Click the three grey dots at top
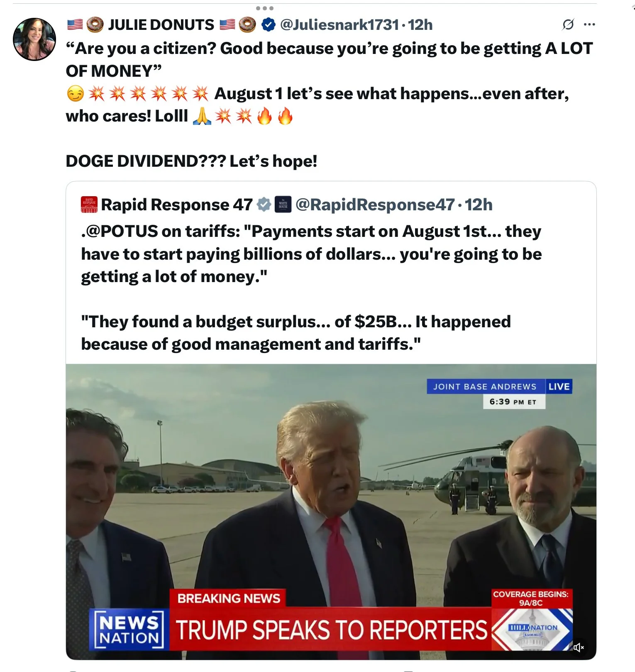Screen dimensions: 635x672 [265, 8]
